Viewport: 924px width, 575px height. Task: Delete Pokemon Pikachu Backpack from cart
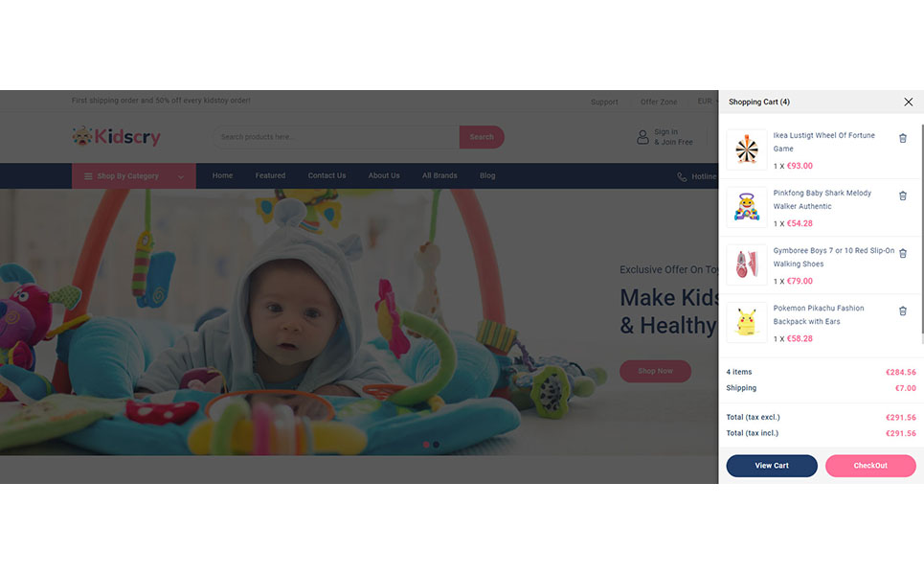tap(902, 310)
